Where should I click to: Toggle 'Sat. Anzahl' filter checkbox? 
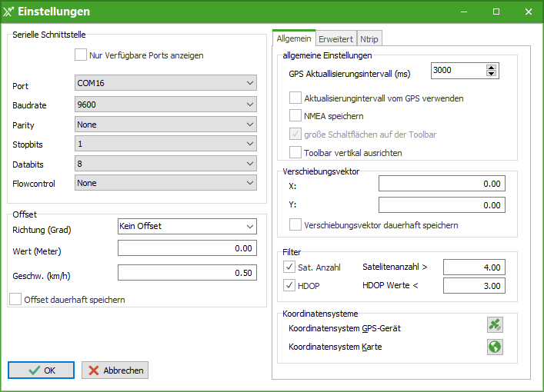[x=290, y=267]
